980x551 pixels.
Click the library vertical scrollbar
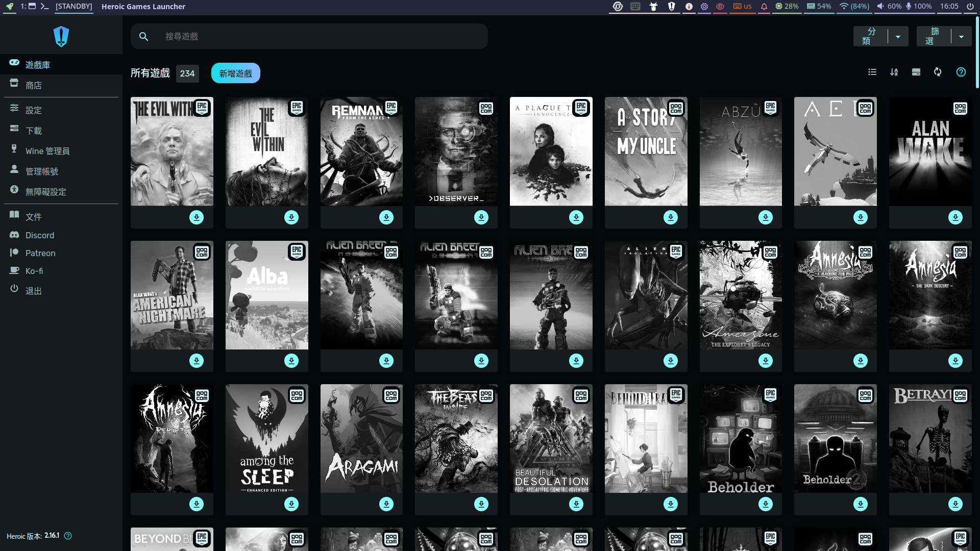pos(977,52)
